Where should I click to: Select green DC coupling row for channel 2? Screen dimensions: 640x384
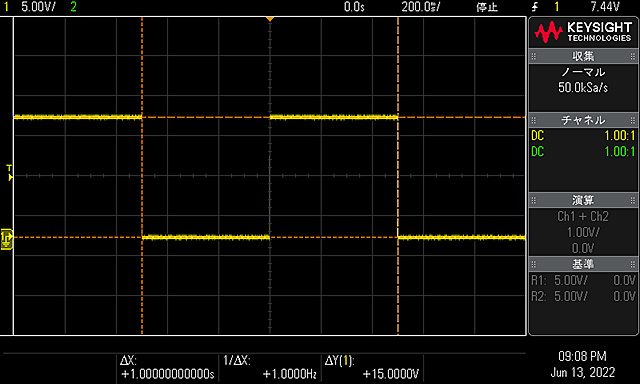tap(583, 151)
